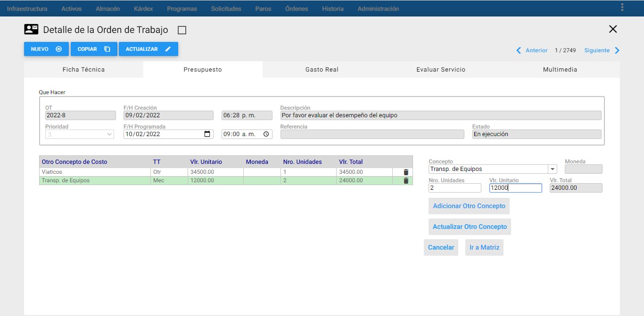Click the Referencia field

coord(372,134)
